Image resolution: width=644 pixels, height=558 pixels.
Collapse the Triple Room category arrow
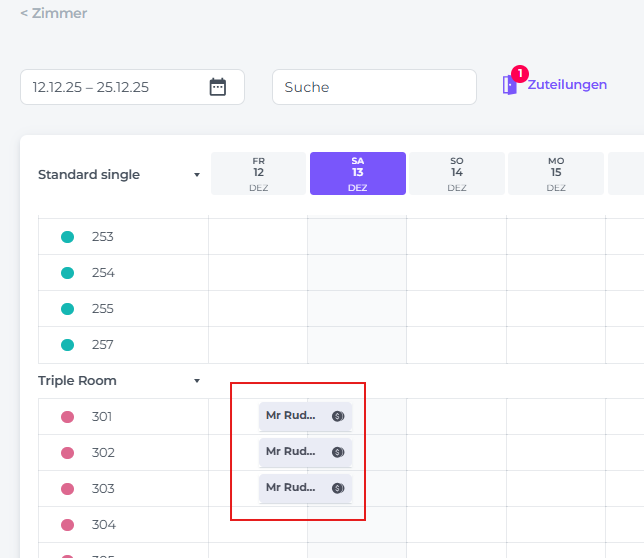click(x=197, y=381)
